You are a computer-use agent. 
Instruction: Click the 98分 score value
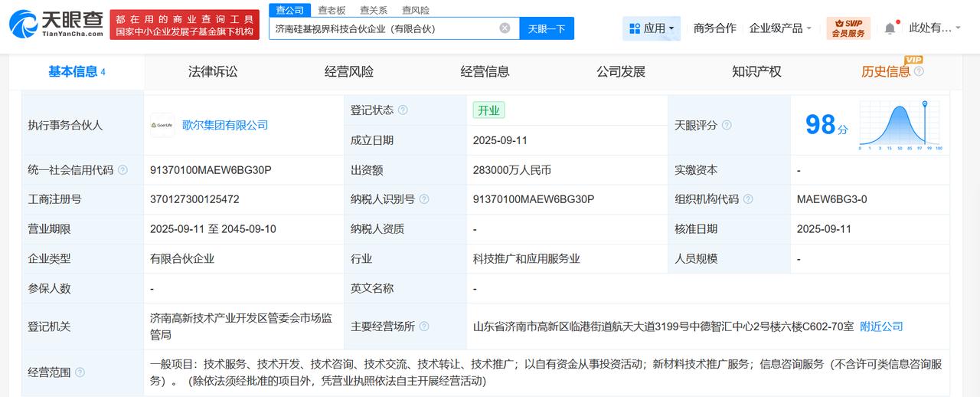pos(827,124)
